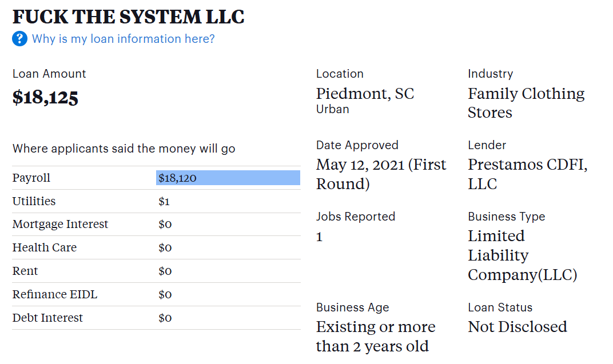613x364 pixels.
Task: Click the Debt Interest row label
Action: click(47, 318)
